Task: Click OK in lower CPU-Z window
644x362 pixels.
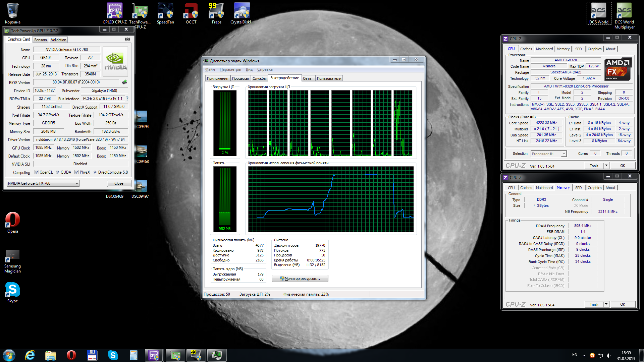Action: point(623,304)
